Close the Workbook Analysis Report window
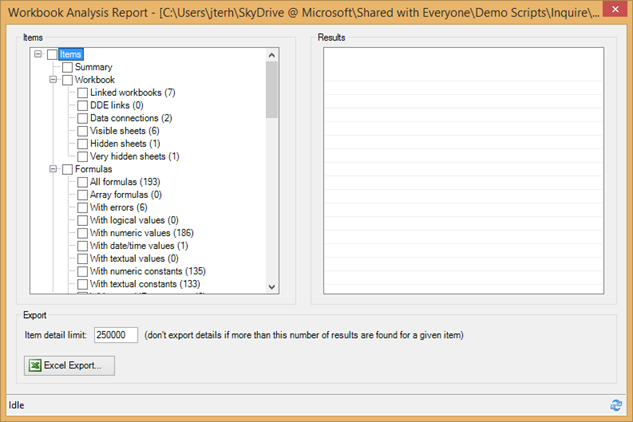This screenshot has height=422, width=633. tap(615, 9)
